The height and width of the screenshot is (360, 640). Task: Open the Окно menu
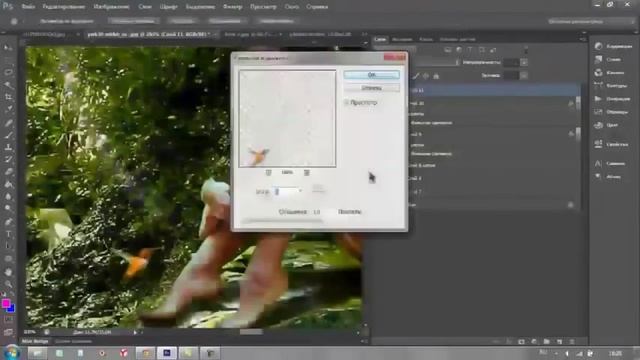[x=291, y=7]
